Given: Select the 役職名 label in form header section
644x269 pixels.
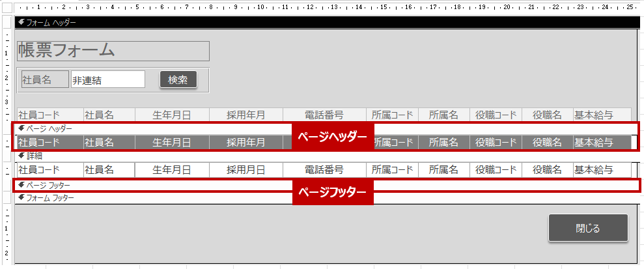Looking at the screenshot, I should (x=547, y=115).
